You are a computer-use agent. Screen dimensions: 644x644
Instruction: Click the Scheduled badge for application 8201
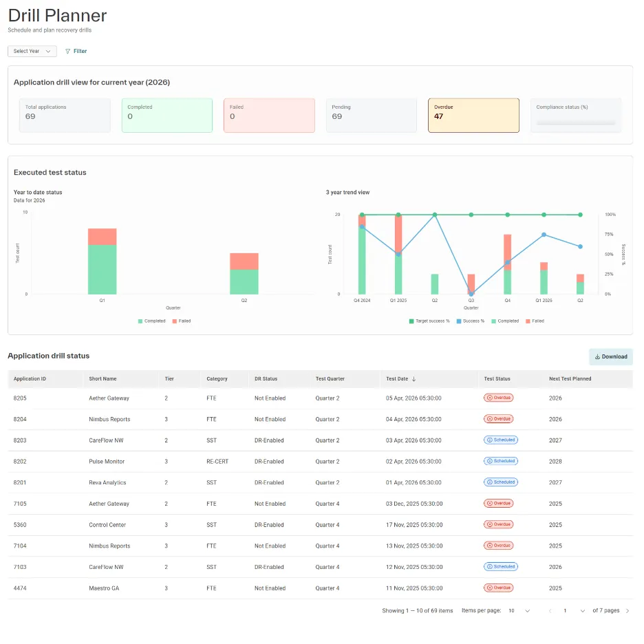[501, 482]
